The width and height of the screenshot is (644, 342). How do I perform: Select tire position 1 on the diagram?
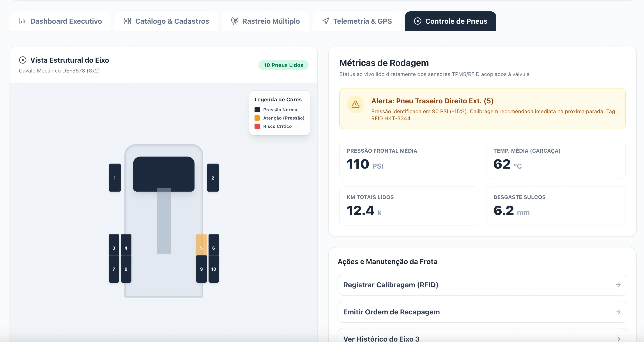[x=115, y=178]
